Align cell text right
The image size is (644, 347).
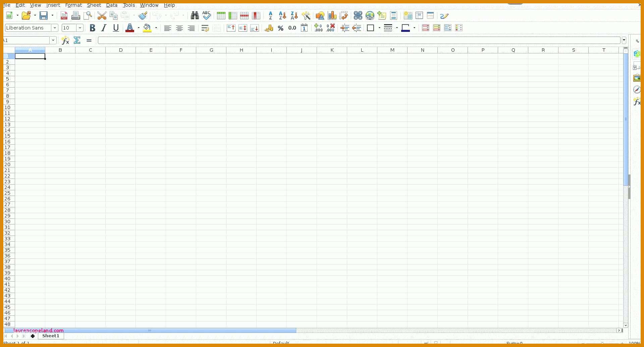(x=191, y=28)
